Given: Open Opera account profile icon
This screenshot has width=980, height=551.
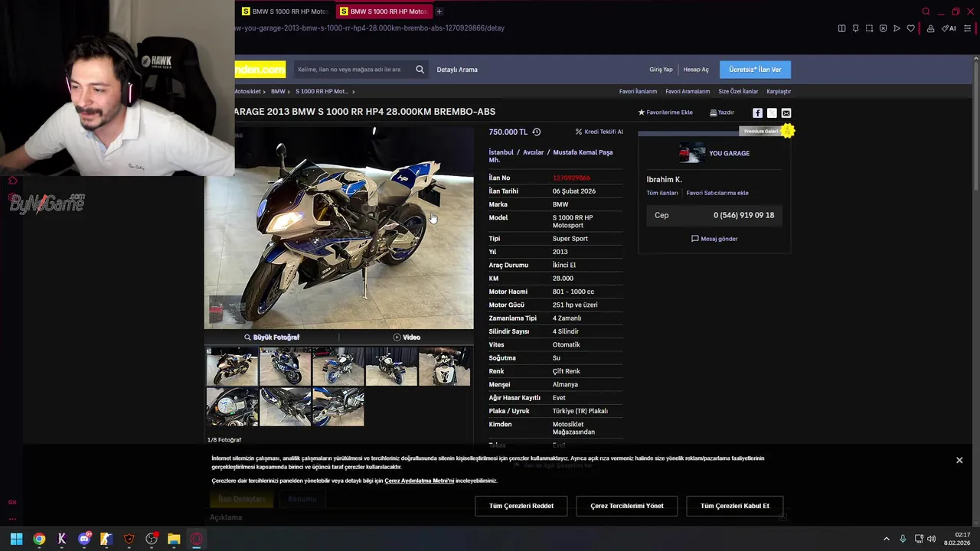Looking at the screenshot, I should [930, 28].
